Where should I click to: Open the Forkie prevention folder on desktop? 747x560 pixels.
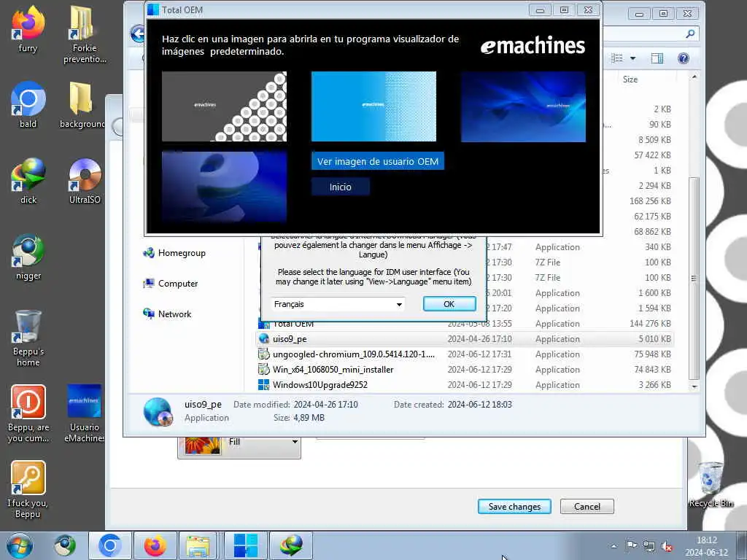[85, 34]
